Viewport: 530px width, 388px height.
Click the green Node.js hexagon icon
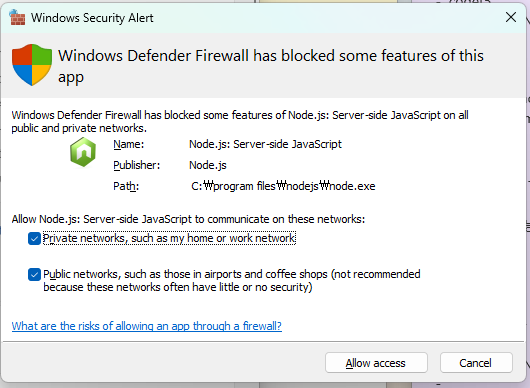point(83,152)
